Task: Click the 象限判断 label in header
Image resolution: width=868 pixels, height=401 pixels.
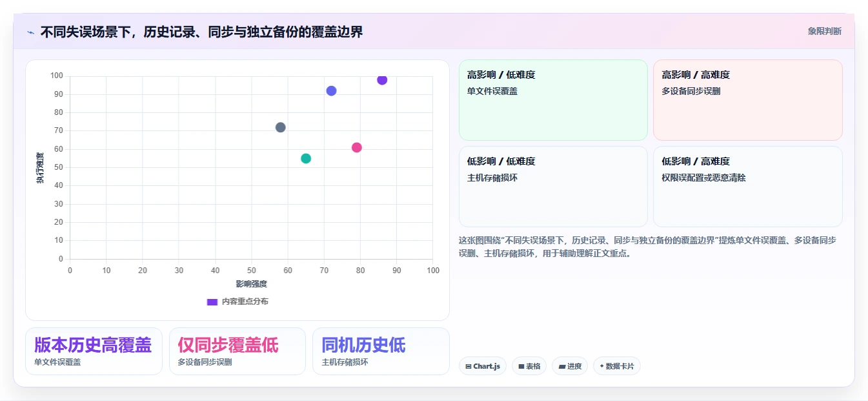Action: pos(824,31)
